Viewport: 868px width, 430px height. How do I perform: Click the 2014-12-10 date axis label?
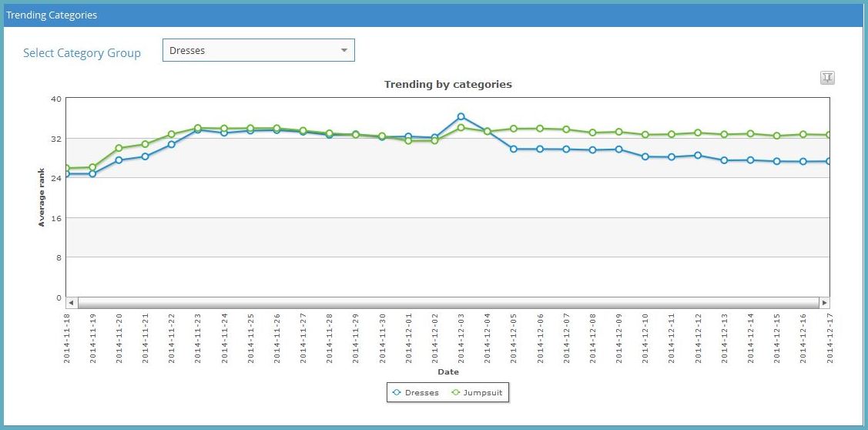pos(645,338)
